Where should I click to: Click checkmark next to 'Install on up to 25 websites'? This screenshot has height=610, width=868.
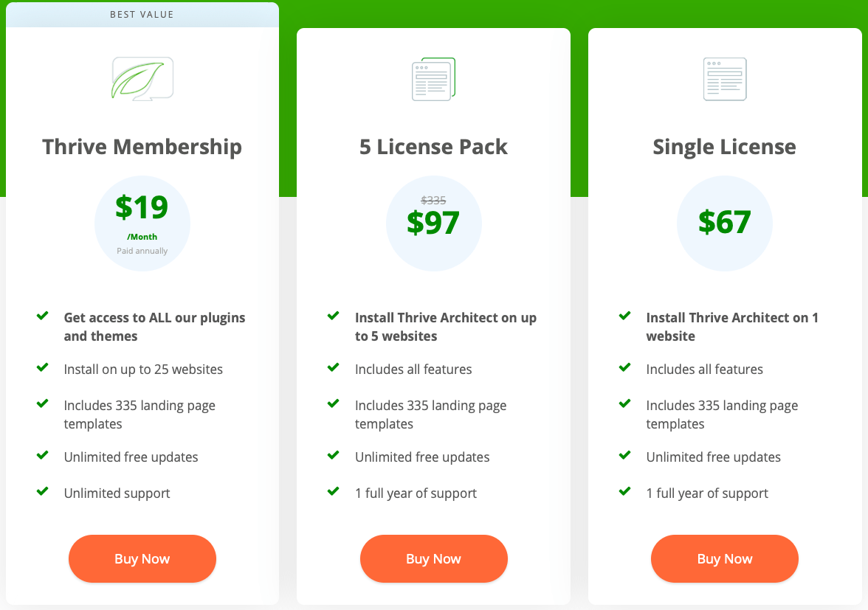[x=43, y=367]
